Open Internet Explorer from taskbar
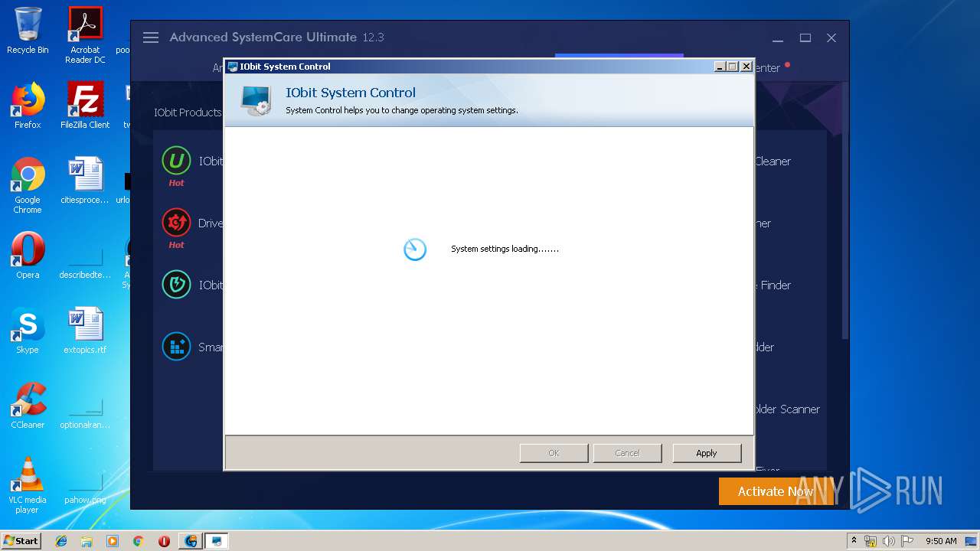 pos(61,541)
